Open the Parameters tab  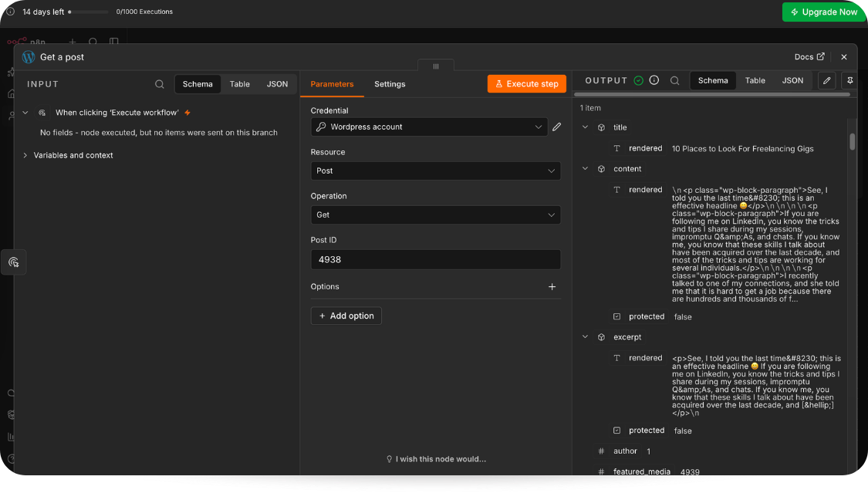coord(332,84)
